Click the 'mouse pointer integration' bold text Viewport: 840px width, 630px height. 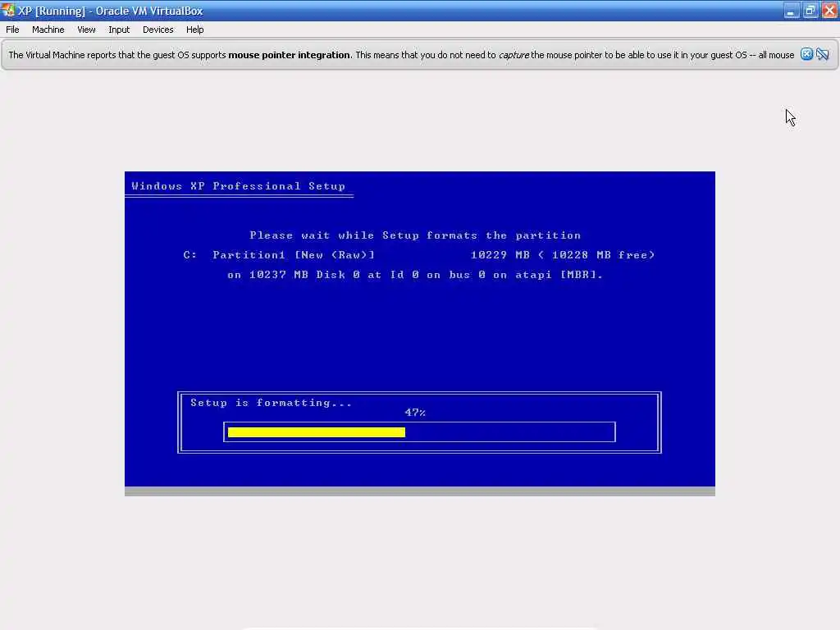click(x=290, y=55)
